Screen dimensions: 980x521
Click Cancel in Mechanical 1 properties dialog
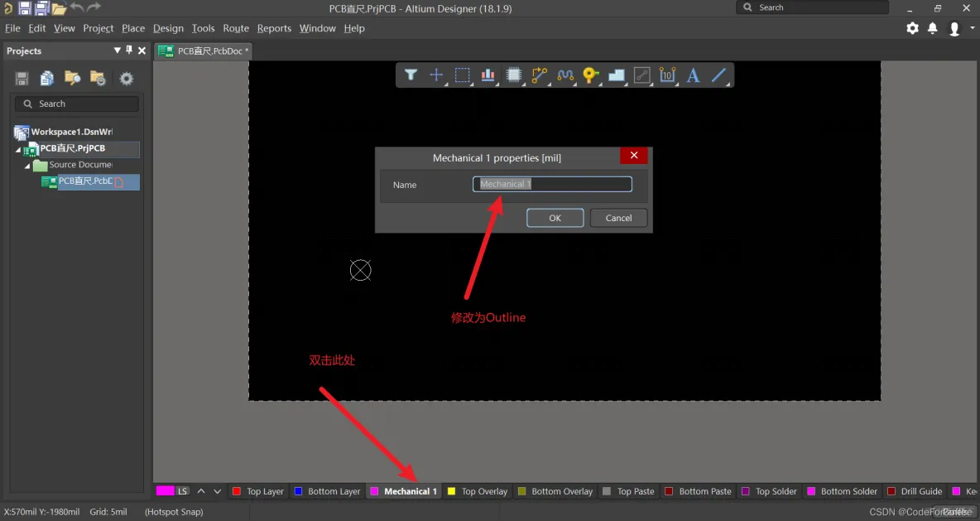pos(619,218)
